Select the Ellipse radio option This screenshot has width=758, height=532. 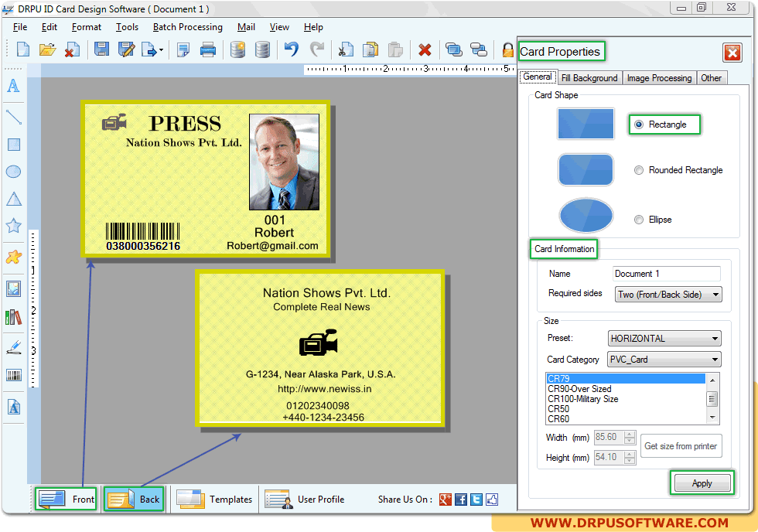point(639,220)
